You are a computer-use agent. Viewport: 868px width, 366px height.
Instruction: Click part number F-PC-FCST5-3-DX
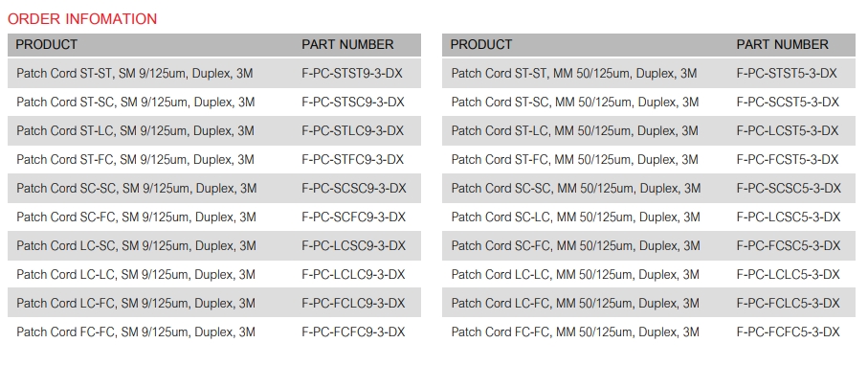pos(788,160)
